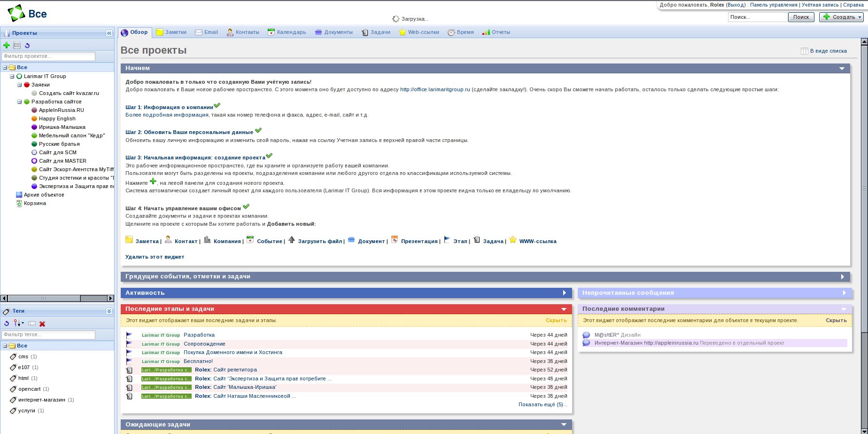Click the Архив объектов icon in the tree
The height and width of the screenshot is (434, 868).
pyautogui.click(x=19, y=195)
